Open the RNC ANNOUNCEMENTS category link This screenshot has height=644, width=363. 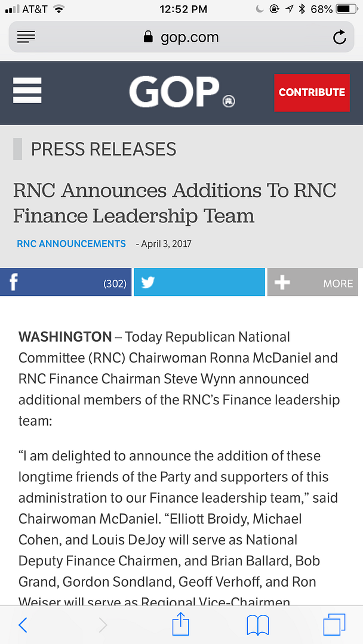click(x=71, y=243)
